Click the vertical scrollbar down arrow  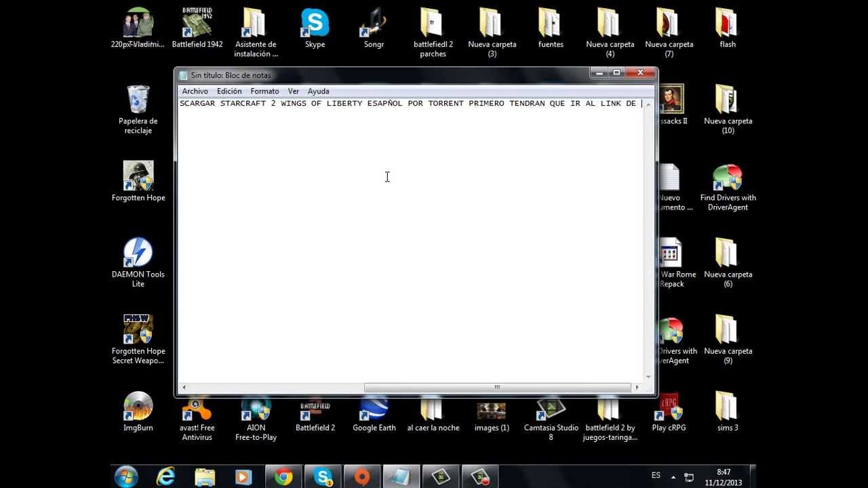(648, 377)
